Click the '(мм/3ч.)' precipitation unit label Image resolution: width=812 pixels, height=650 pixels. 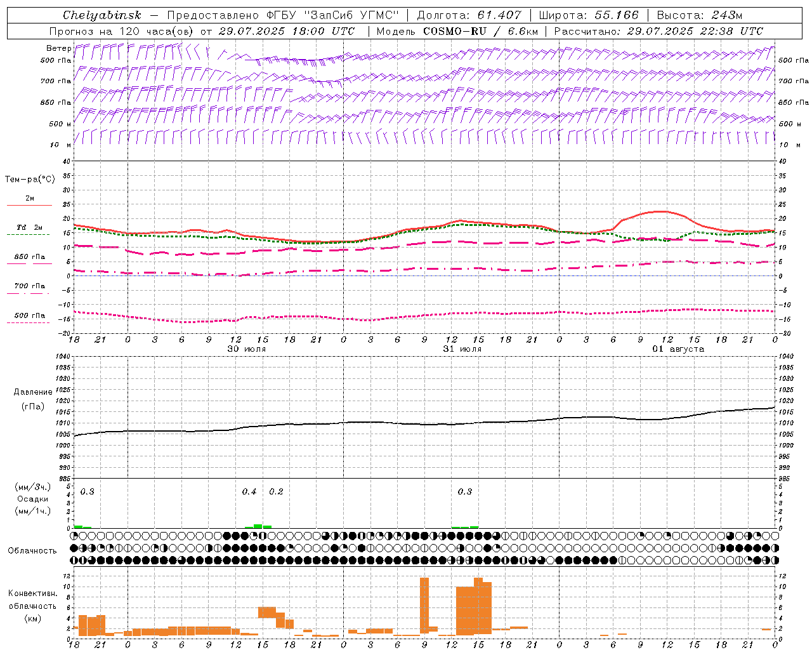click(x=33, y=487)
